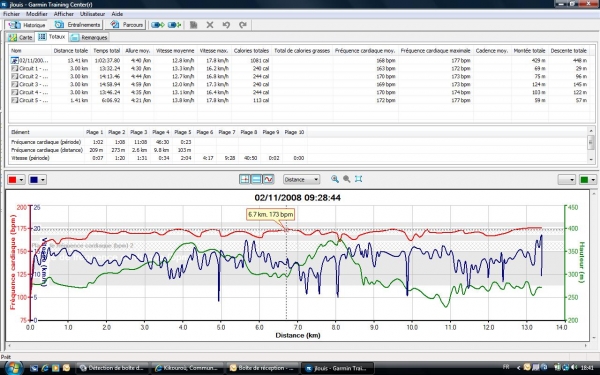The height and width of the screenshot is (375, 600).
Task: Click the Plage 1 column header
Action: 95,132
